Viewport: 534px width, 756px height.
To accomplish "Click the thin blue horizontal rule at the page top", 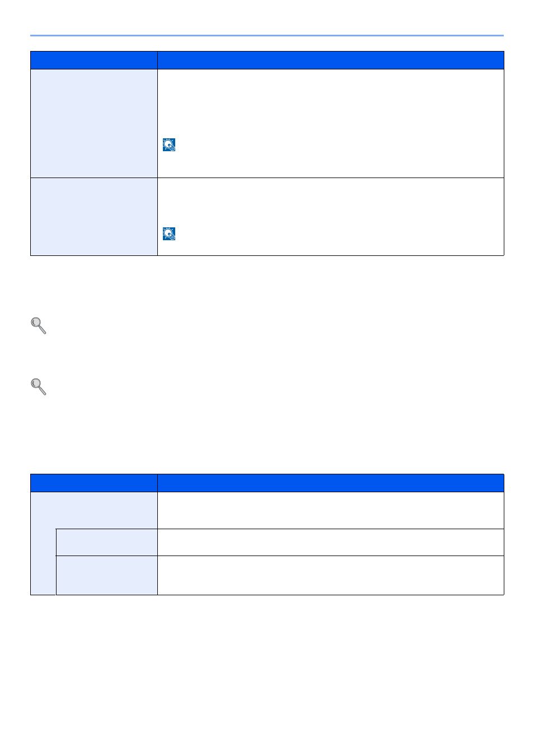I will pyautogui.click(x=267, y=35).
